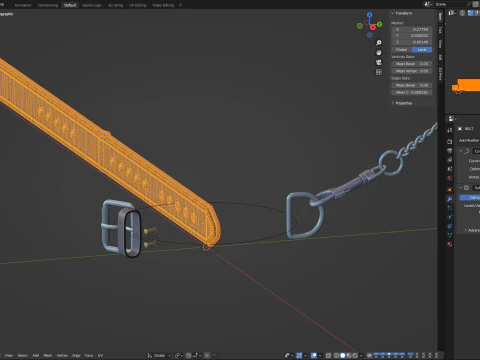This screenshot has width=480, height=360.
Task: Open the Edge menu
Action: 76,355
